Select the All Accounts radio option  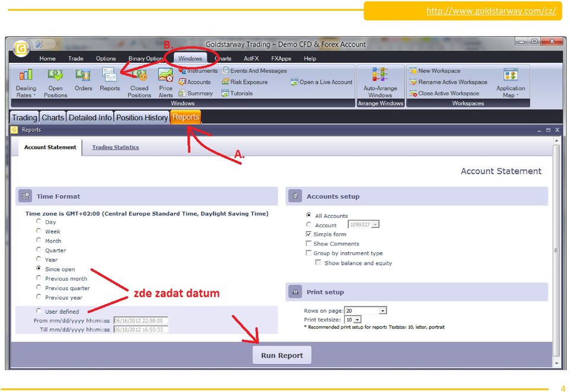308,215
